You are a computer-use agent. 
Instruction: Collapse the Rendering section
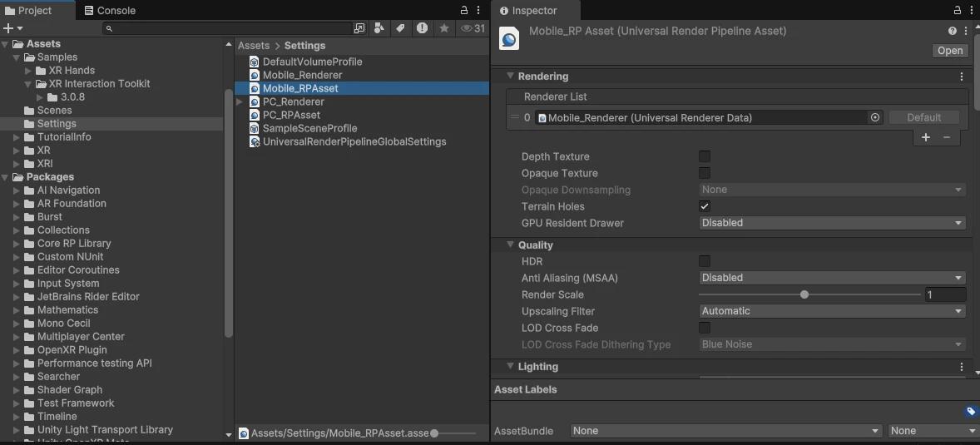pyautogui.click(x=510, y=77)
